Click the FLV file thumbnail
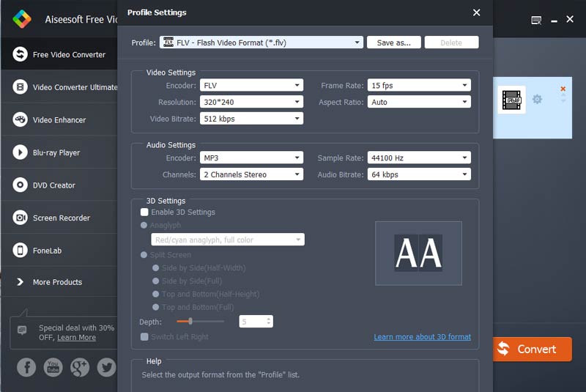Screen dimensions: 586x392 512,100
